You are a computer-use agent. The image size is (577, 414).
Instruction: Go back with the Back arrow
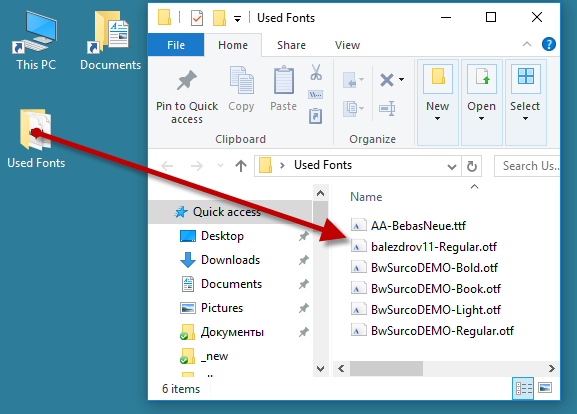coord(167,166)
